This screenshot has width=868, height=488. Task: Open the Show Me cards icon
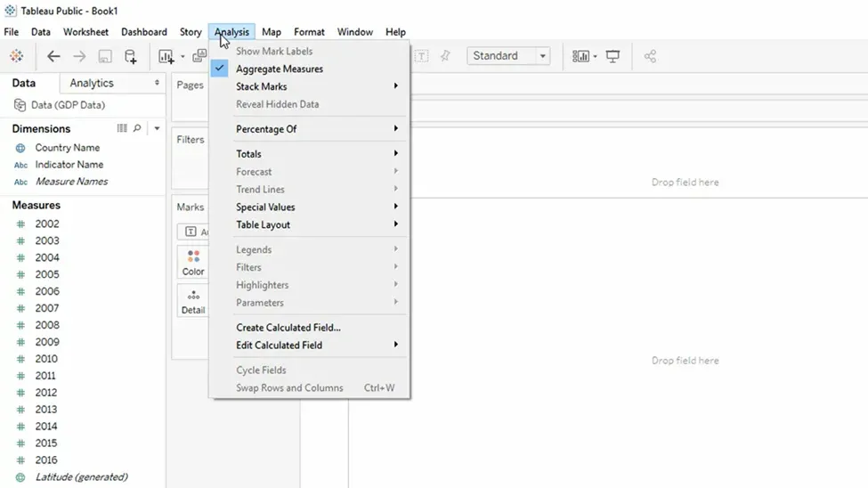[580, 56]
